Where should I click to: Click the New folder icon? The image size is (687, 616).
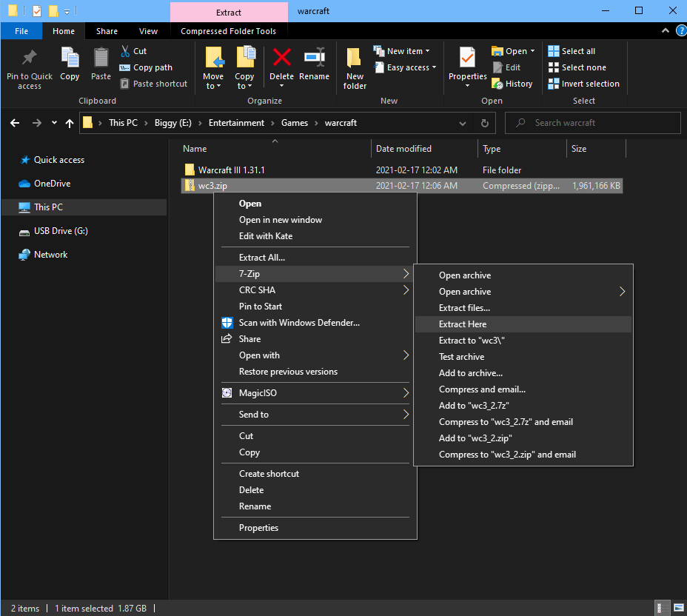tap(355, 58)
